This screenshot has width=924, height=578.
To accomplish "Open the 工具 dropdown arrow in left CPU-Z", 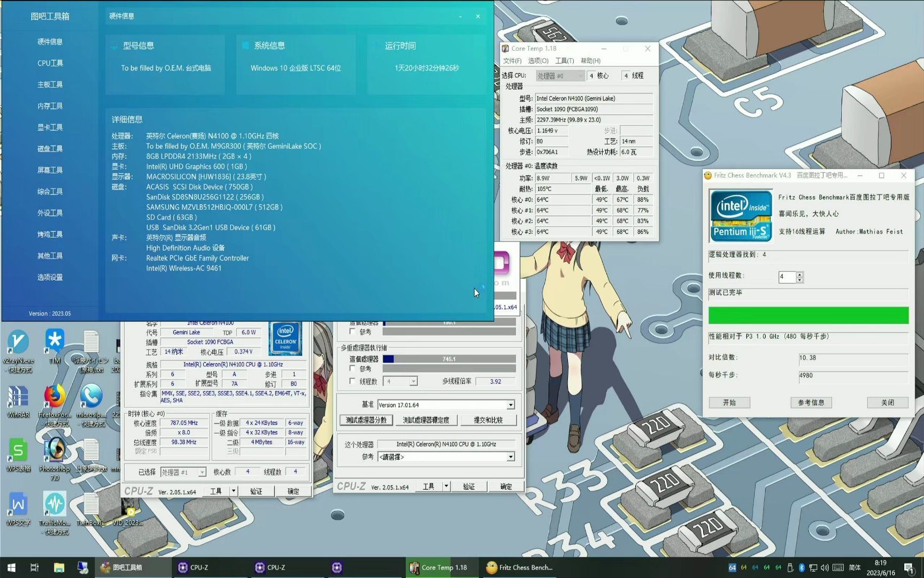I will point(234,491).
